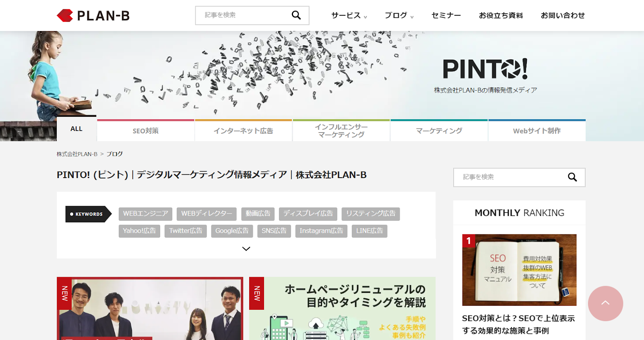Open the お問い合わせ menu item
Image resolution: width=644 pixels, height=340 pixels.
[563, 16]
